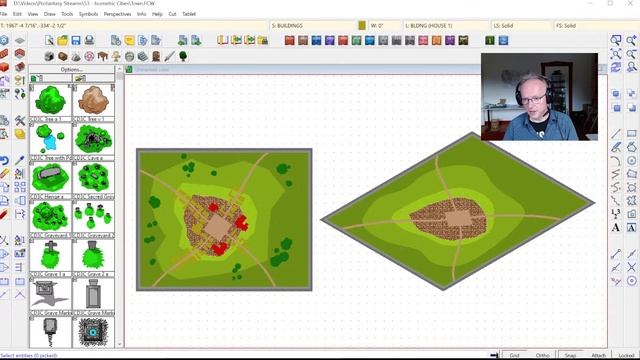This screenshot has width=640, height=360.
Task: Open the Info menu
Action: (141, 14)
